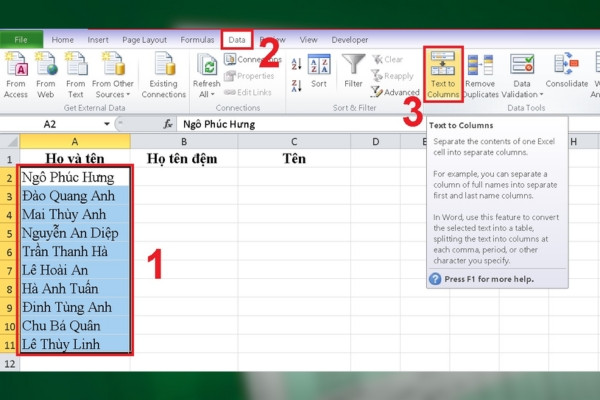Viewport: 600px width, 400px height.
Task: Switch to the Insert tab
Action: (98, 39)
